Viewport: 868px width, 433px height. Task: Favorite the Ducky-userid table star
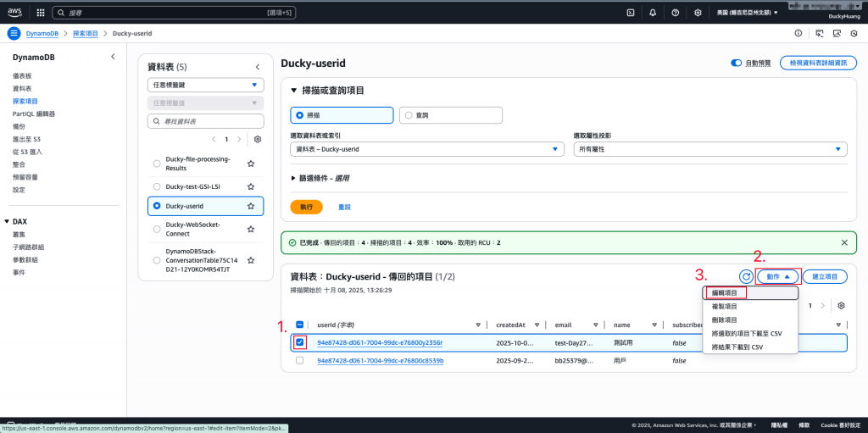(x=251, y=206)
